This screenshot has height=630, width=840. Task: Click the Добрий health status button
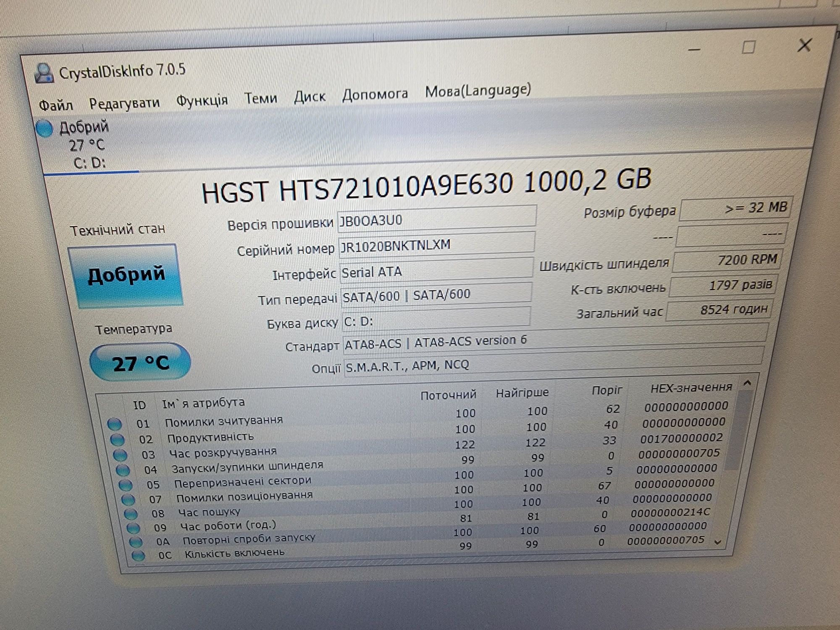point(126,276)
